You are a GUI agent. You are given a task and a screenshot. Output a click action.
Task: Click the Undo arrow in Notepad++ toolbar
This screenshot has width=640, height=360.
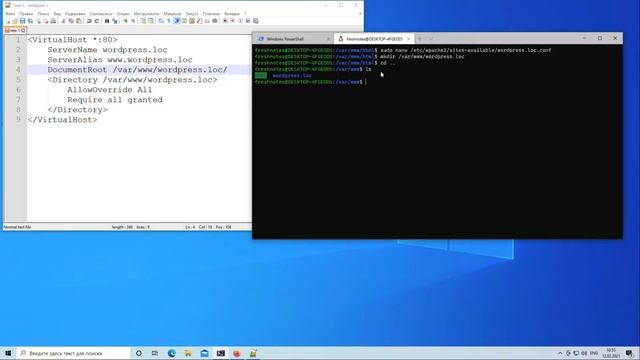89,21
